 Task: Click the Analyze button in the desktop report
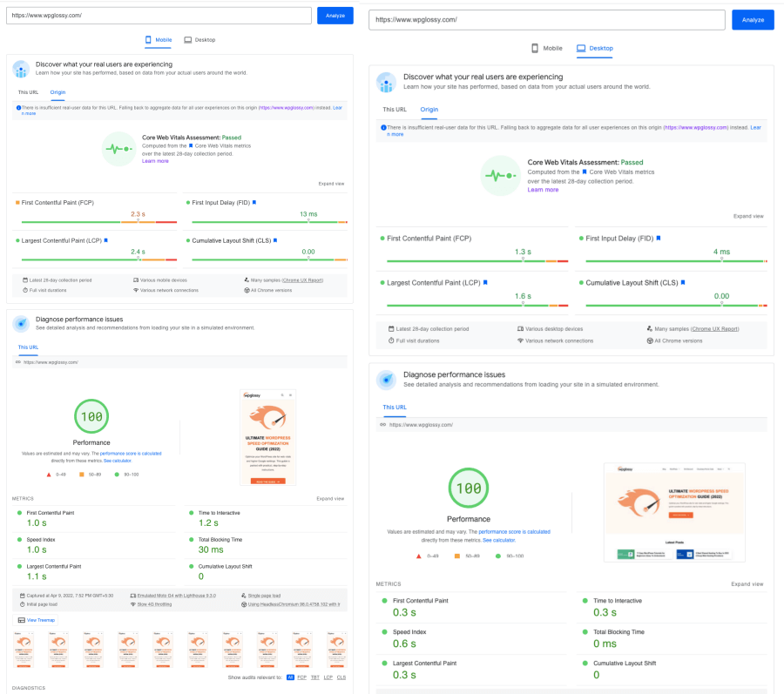(753, 20)
